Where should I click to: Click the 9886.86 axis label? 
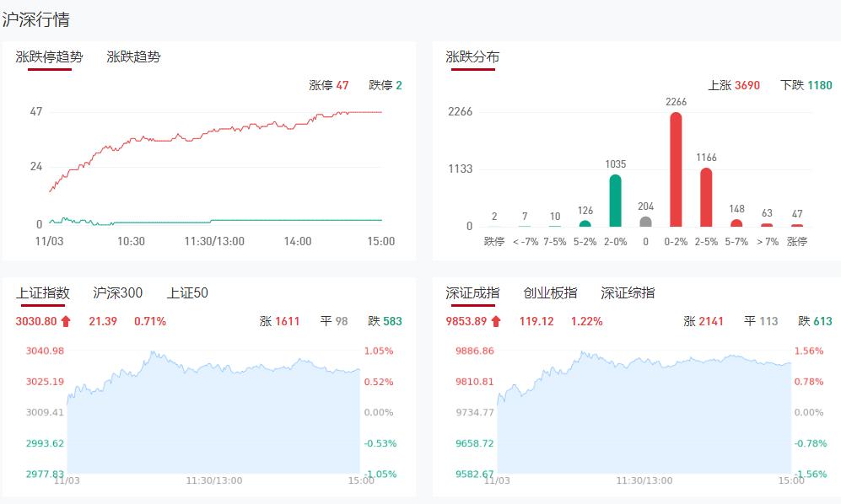tap(475, 351)
